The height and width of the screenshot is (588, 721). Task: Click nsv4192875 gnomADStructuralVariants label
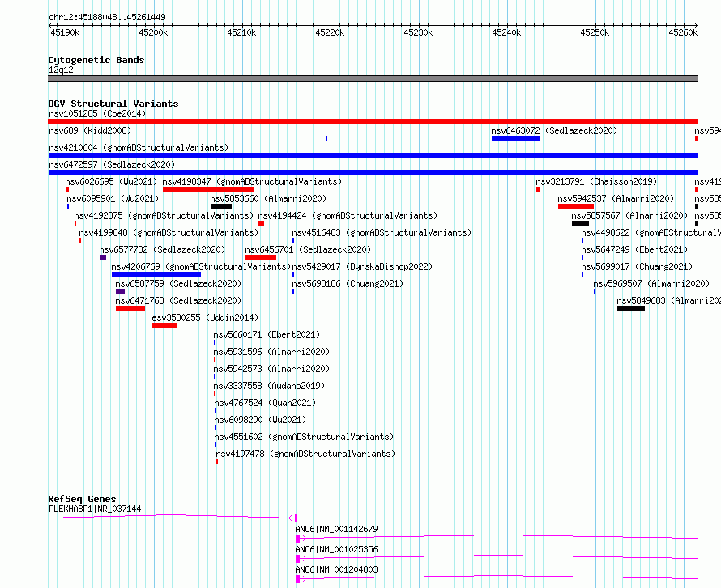coord(164,215)
